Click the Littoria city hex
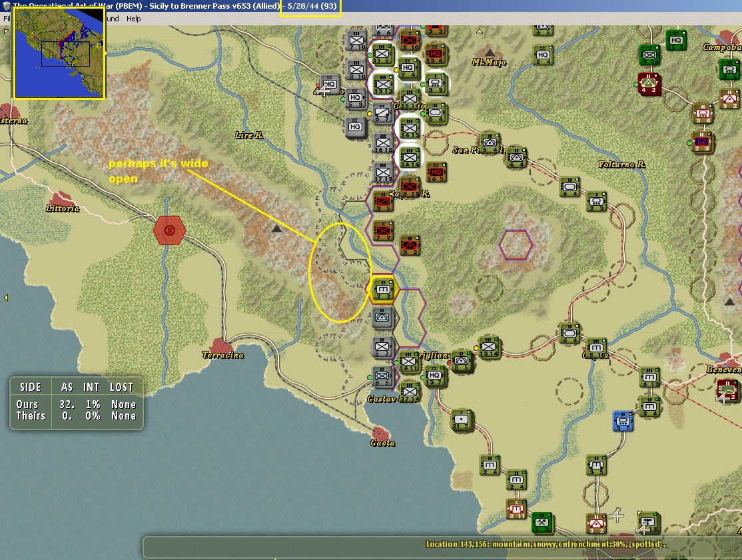Viewport: 742px width, 560px height. pyautogui.click(x=60, y=199)
